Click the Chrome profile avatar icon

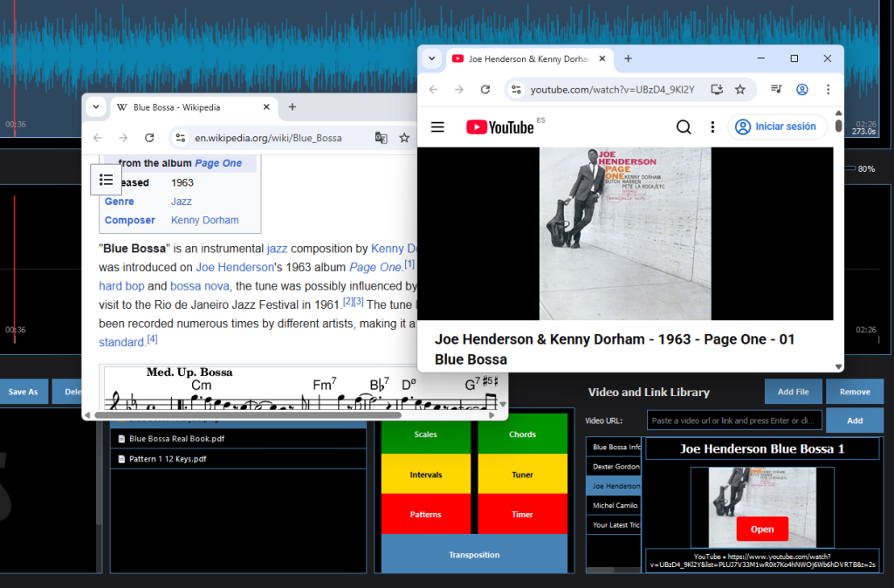pyautogui.click(x=802, y=90)
